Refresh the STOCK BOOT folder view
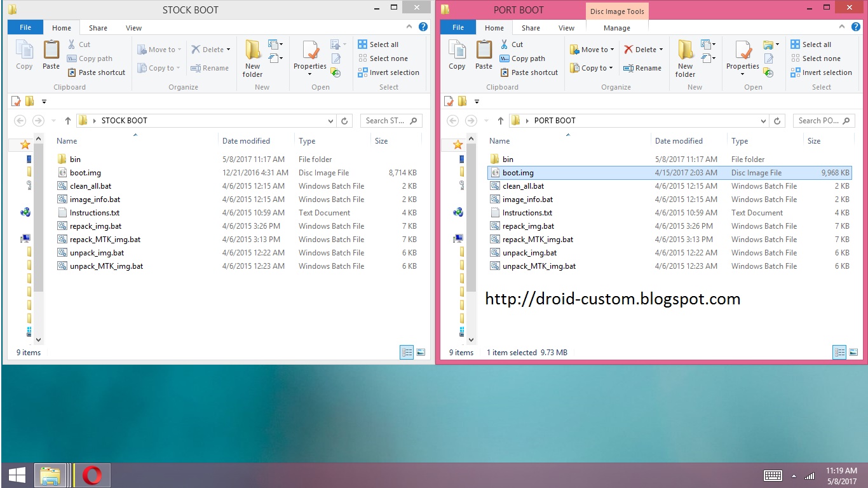 [344, 121]
